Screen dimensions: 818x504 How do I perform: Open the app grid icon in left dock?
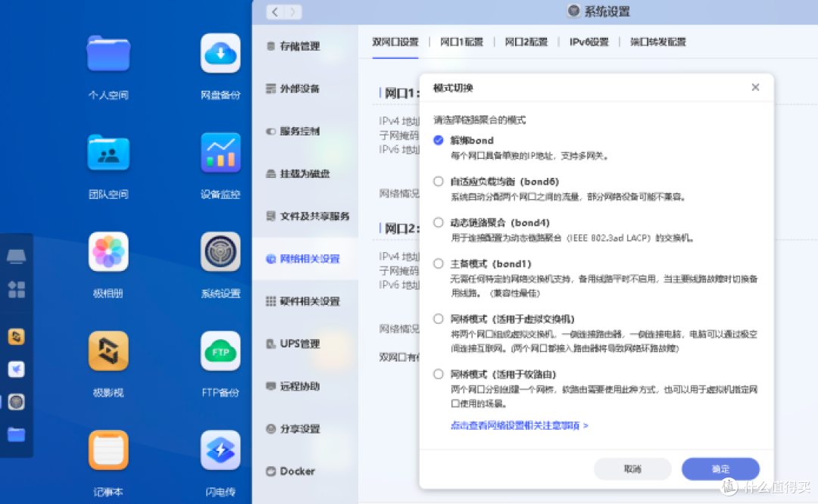point(16,289)
